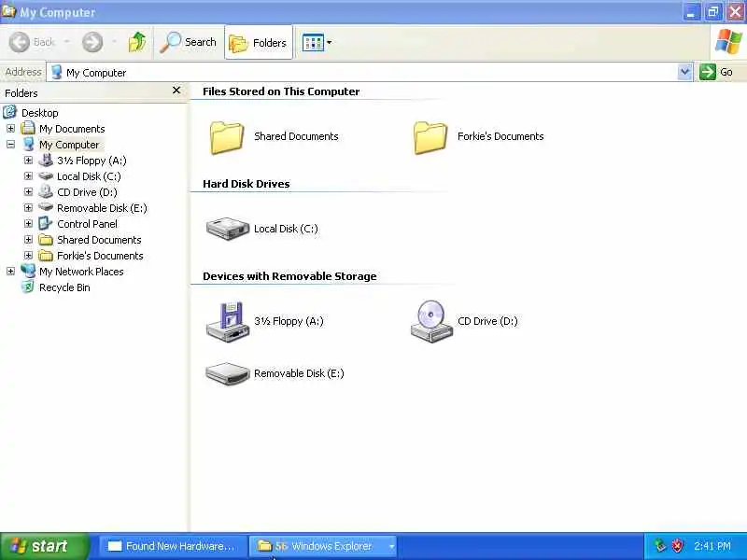Screen dimensions: 747x560
Task: Select 3½ Floppy (A:) drive icon in main pane
Action: [x=227, y=321]
